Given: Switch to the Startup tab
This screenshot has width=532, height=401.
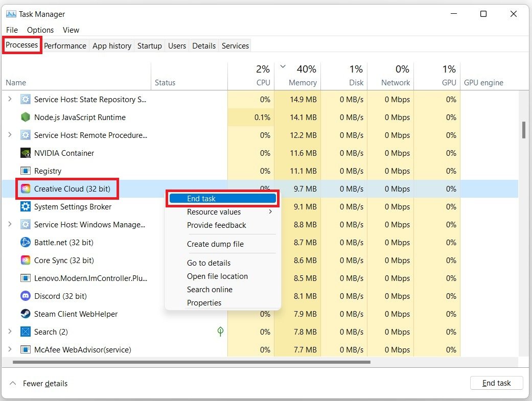Looking at the screenshot, I should tap(150, 46).
